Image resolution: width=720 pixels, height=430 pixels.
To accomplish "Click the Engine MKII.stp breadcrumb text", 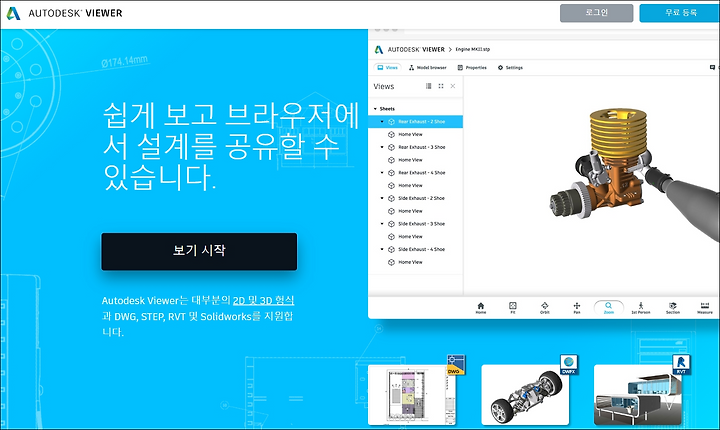I will [x=472, y=49].
